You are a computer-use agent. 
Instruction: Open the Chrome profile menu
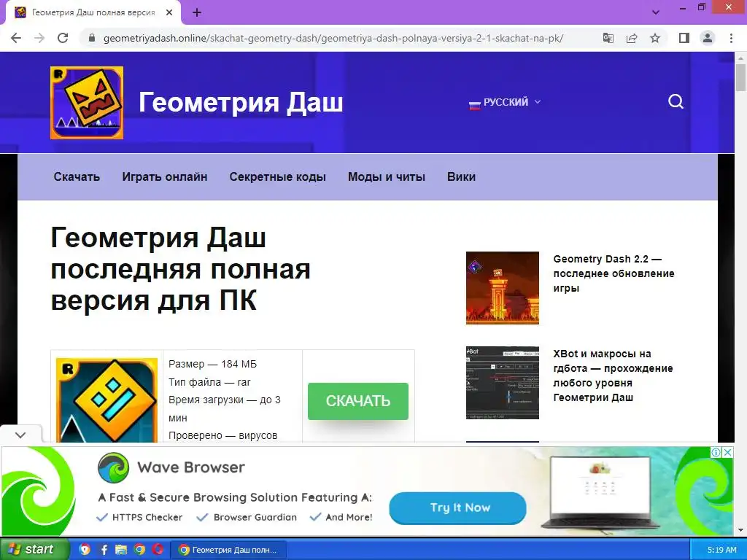coord(708,38)
